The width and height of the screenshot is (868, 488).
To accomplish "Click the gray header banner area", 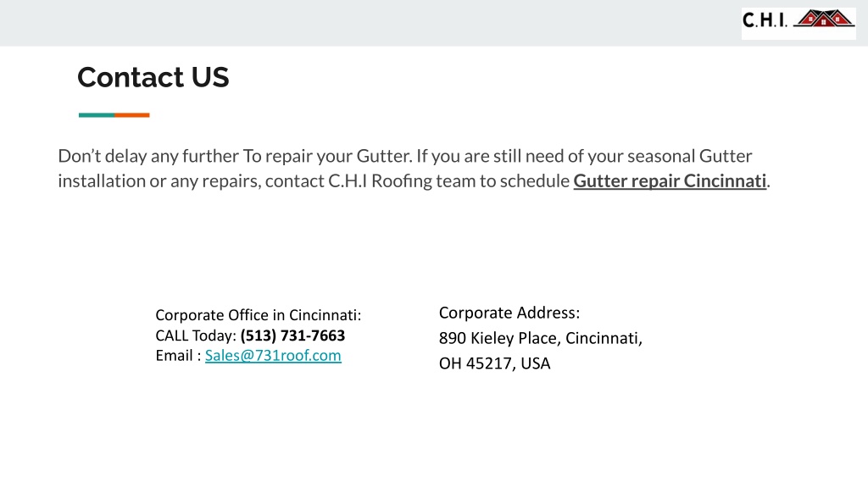I will click(371, 23).
